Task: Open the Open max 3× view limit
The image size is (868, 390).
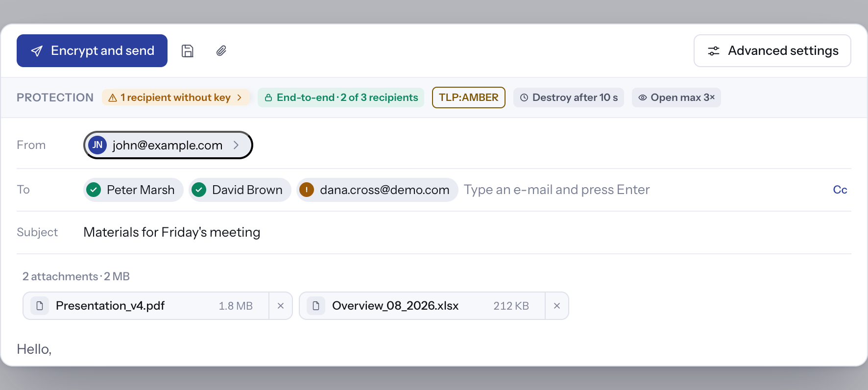Action: [676, 97]
